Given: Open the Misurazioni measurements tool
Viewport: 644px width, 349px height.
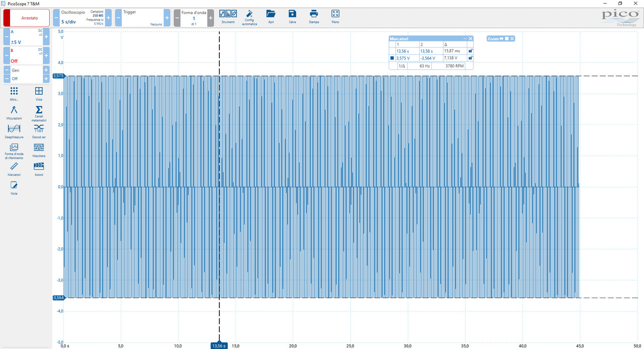Looking at the screenshot, I should tap(14, 113).
